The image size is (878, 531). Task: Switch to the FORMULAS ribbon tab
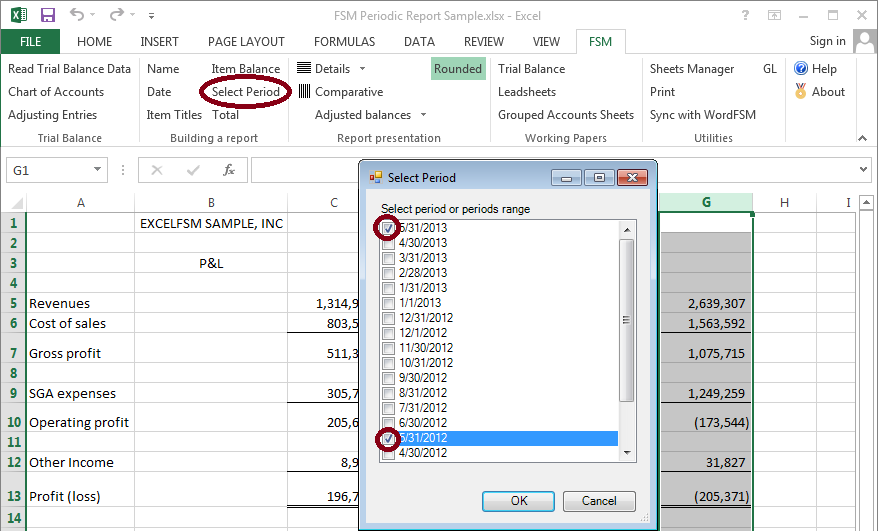tap(344, 41)
